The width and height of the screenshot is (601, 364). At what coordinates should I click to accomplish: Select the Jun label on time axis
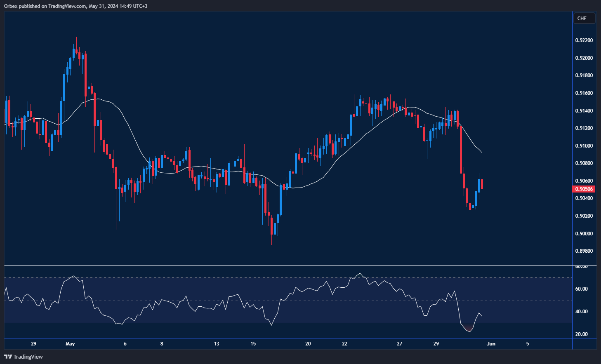(x=491, y=344)
